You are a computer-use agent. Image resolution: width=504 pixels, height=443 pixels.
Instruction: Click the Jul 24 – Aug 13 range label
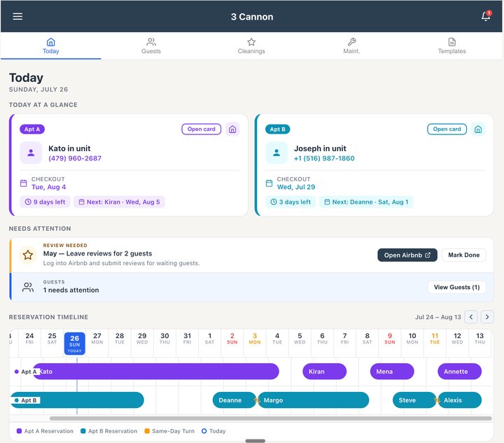(437, 317)
